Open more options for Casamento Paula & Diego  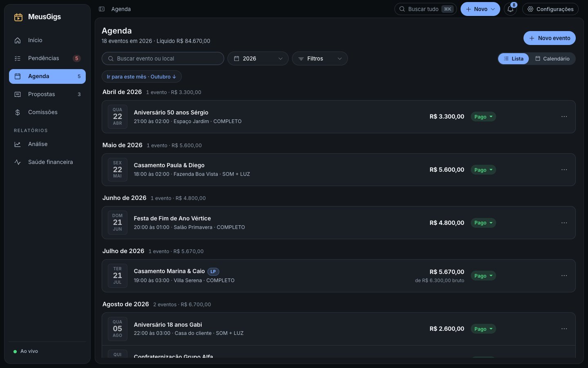pos(564,170)
